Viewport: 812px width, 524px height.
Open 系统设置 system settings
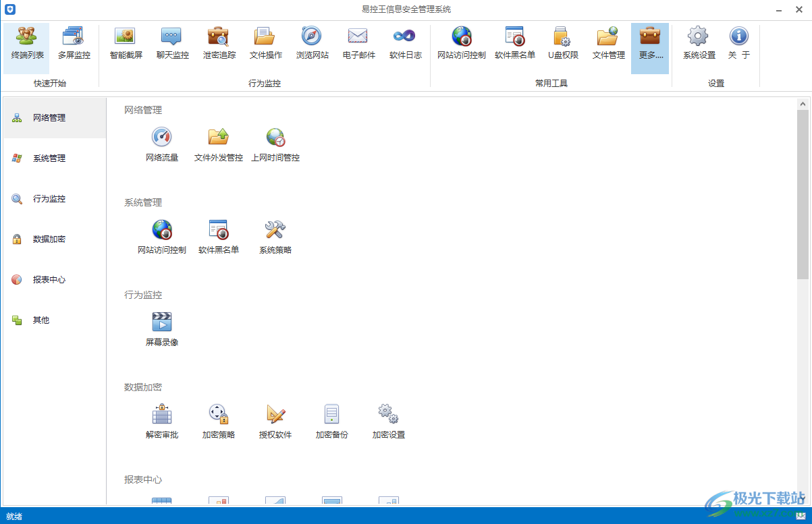click(x=699, y=43)
